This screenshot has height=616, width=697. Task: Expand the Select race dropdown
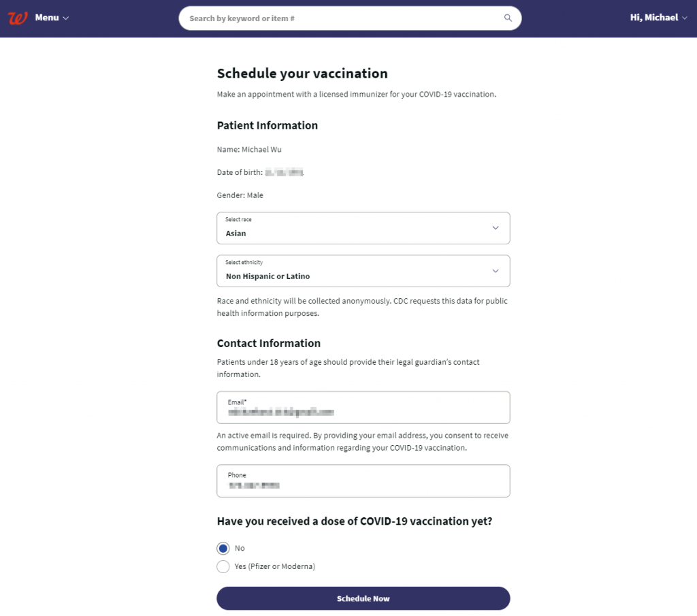(363, 228)
